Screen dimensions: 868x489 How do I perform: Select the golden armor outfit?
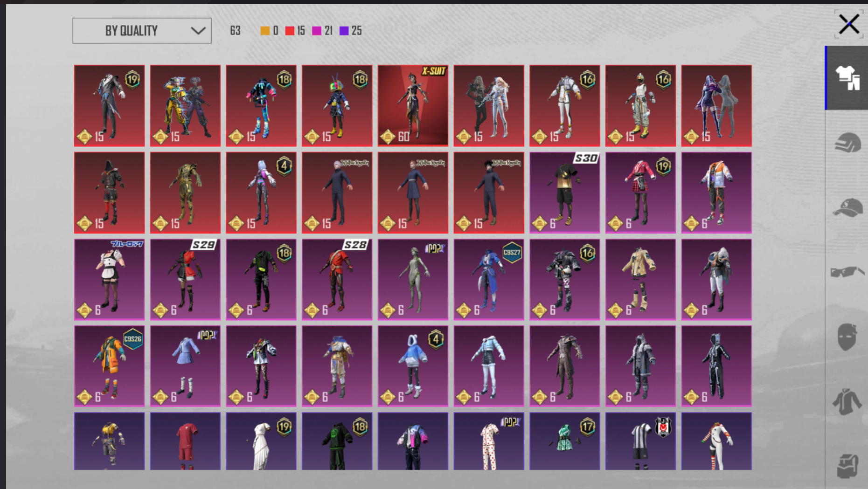coord(185,193)
